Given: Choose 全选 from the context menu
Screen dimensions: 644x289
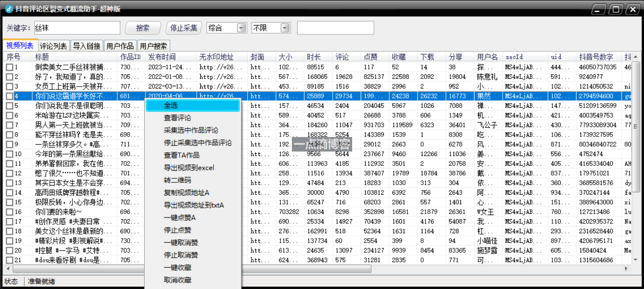Looking at the screenshot, I should pos(193,105).
